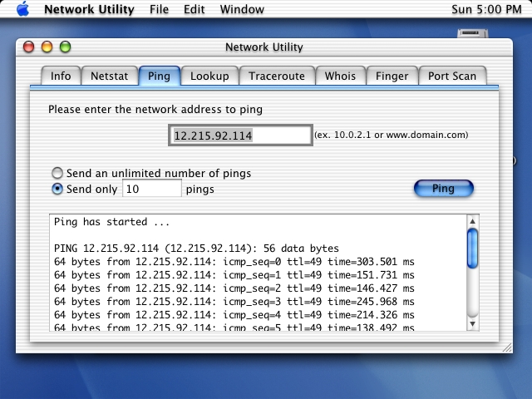Click the network address input field
532x399 pixels.
[x=240, y=135]
